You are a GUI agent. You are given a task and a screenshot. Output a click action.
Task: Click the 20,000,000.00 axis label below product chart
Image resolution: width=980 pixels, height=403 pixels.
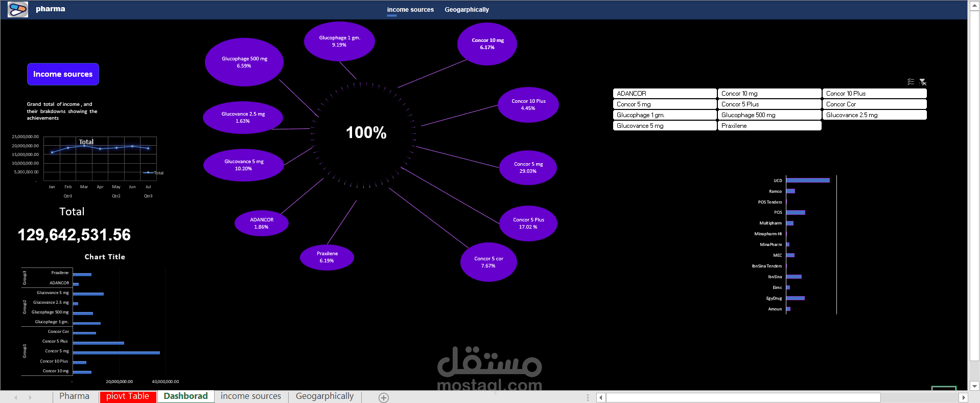[119, 382]
